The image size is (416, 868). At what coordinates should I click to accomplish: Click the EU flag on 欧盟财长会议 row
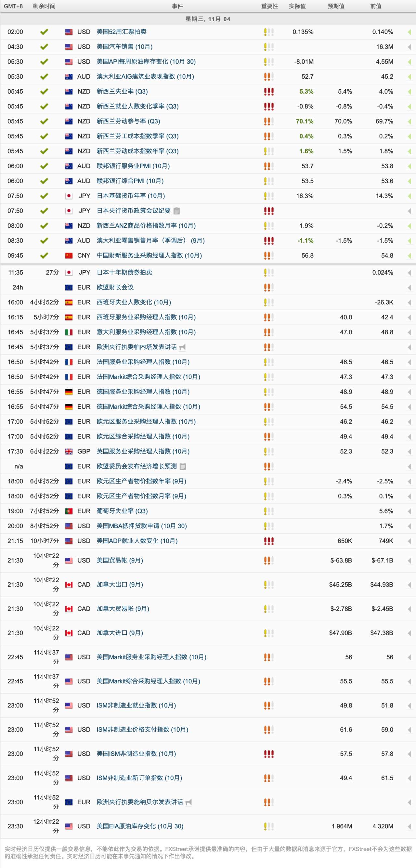tap(69, 287)
